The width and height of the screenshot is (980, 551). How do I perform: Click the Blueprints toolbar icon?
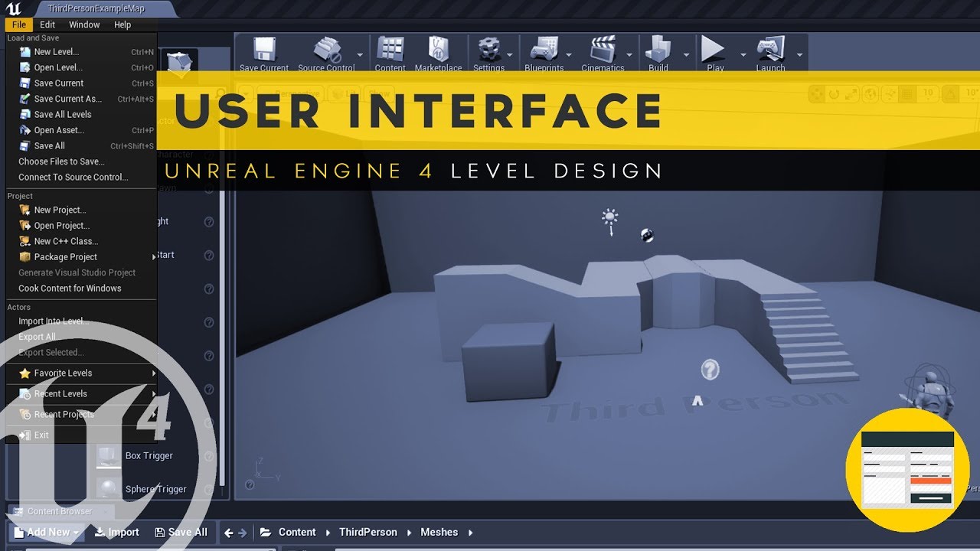tap(544, 53)
